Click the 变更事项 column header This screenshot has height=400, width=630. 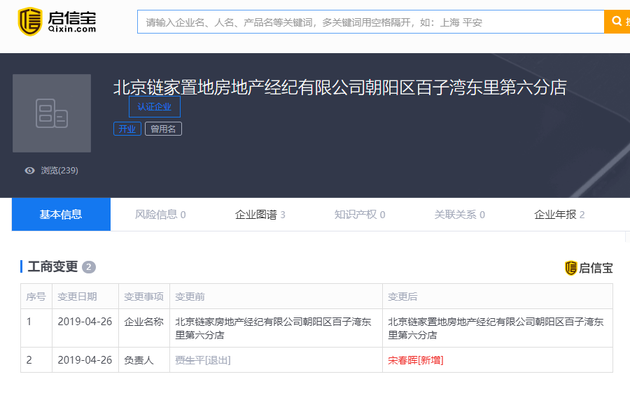143,296
